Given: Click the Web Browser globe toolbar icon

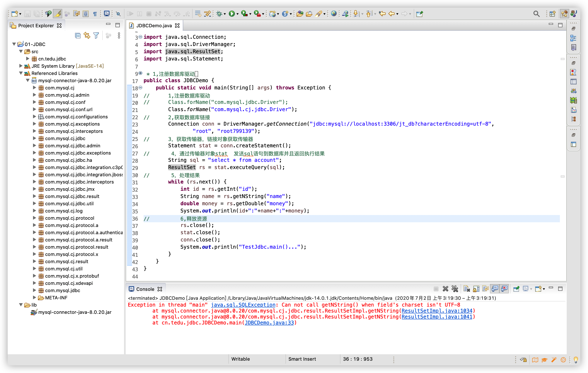Looking at the screenshot, I should [x=334, y=14].
